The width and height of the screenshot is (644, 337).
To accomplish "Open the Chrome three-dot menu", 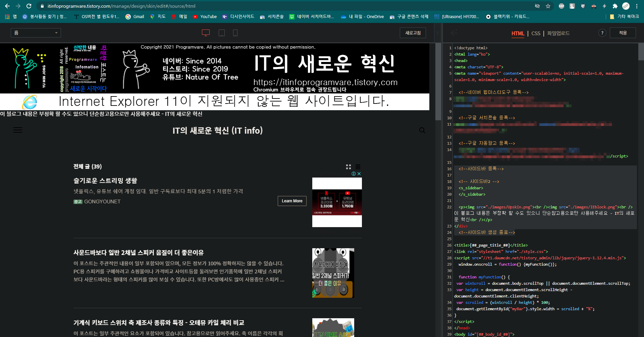I will pyautogui.click(x=637, y=6).
